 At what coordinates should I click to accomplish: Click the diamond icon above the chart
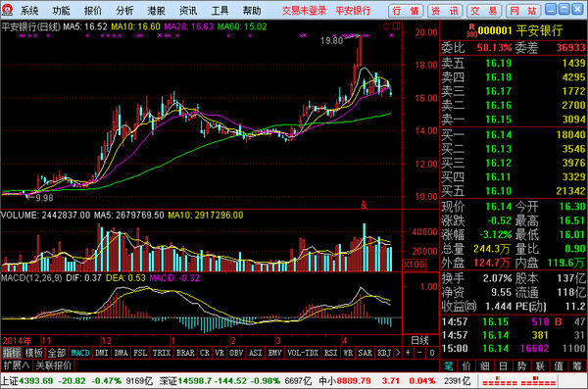(x=386, y=26)
